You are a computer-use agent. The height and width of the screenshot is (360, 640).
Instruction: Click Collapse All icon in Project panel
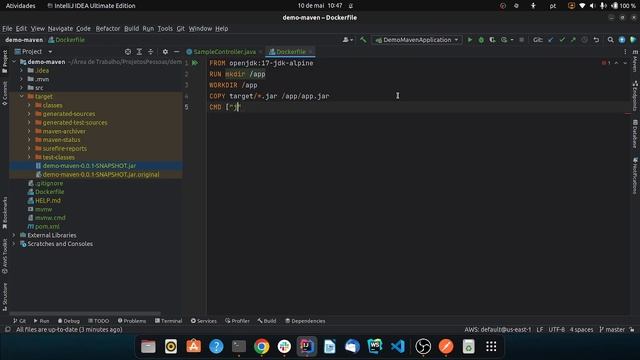151,52
